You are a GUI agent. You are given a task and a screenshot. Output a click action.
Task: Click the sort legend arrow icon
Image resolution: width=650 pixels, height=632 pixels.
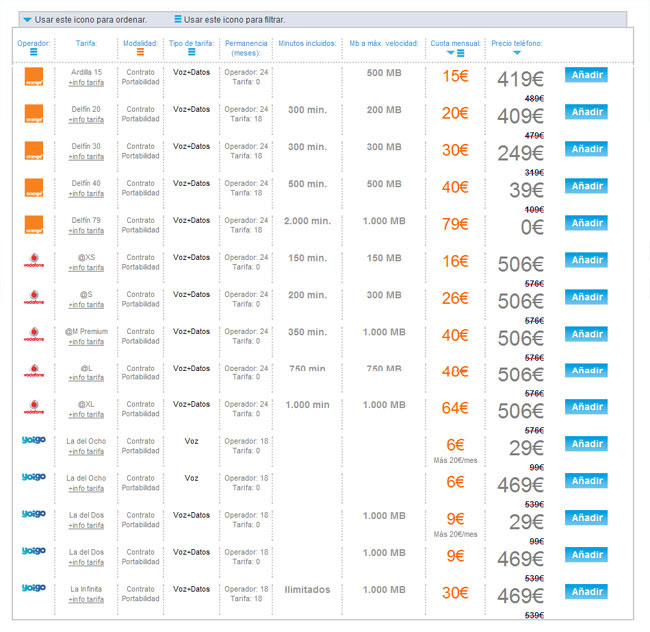[27, 19]
